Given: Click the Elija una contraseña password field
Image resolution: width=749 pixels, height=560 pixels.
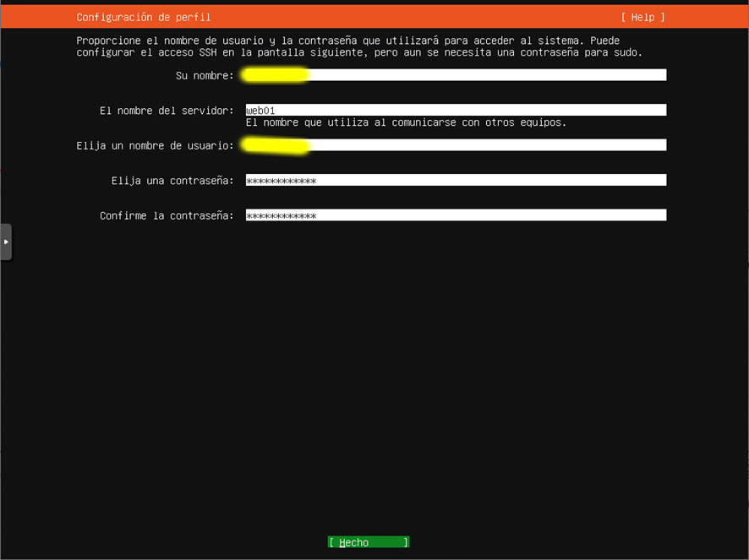Looking at the screenshot, I should 456,180.
